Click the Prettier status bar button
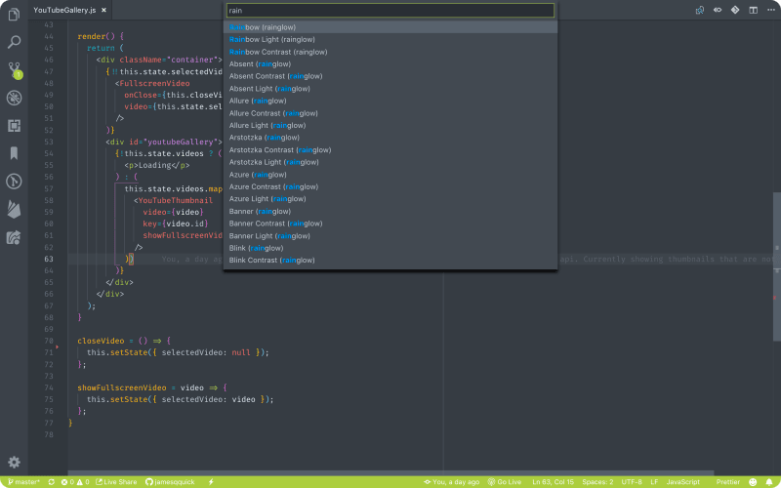 point(728,482)
